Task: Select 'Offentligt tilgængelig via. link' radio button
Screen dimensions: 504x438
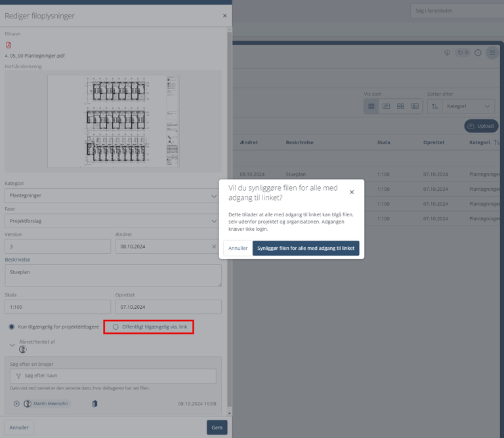Action: point(116,327)
